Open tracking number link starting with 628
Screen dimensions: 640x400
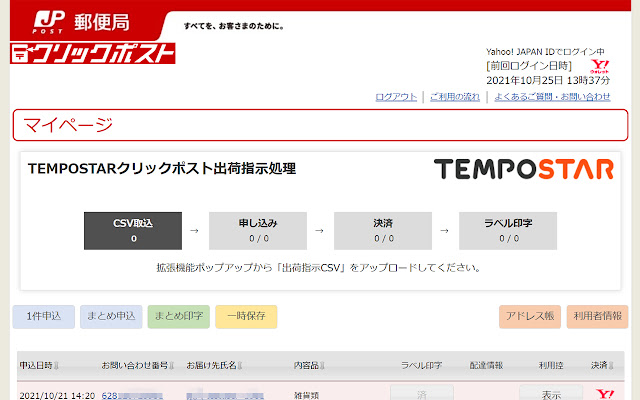(132, 396)
